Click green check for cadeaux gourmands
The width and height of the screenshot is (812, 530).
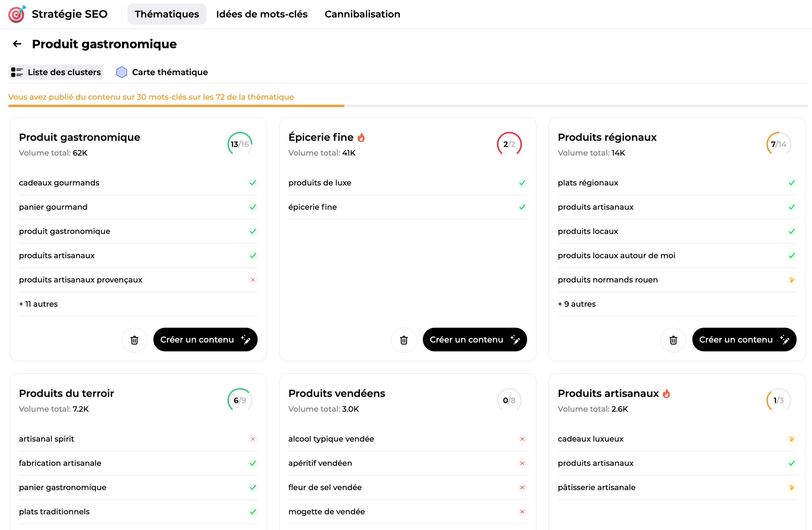click(x=253, y=183)
